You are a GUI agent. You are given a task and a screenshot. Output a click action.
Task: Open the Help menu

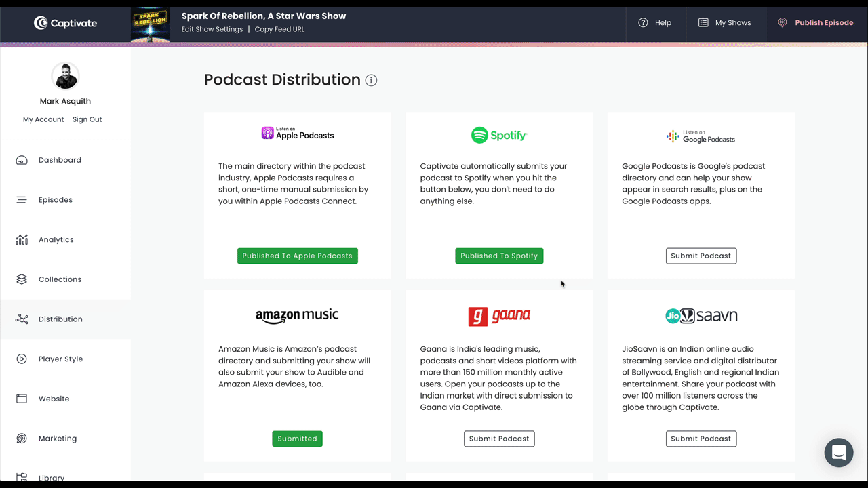point(655,22)
